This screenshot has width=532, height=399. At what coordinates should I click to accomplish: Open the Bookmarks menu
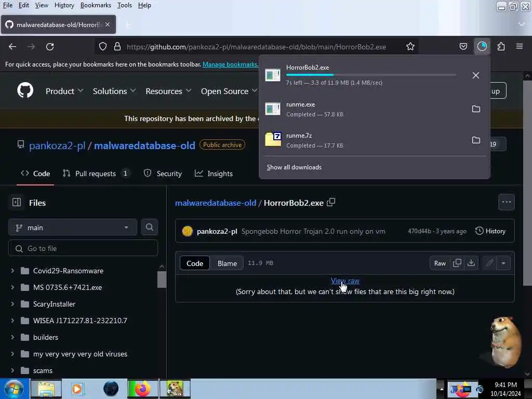96,5
